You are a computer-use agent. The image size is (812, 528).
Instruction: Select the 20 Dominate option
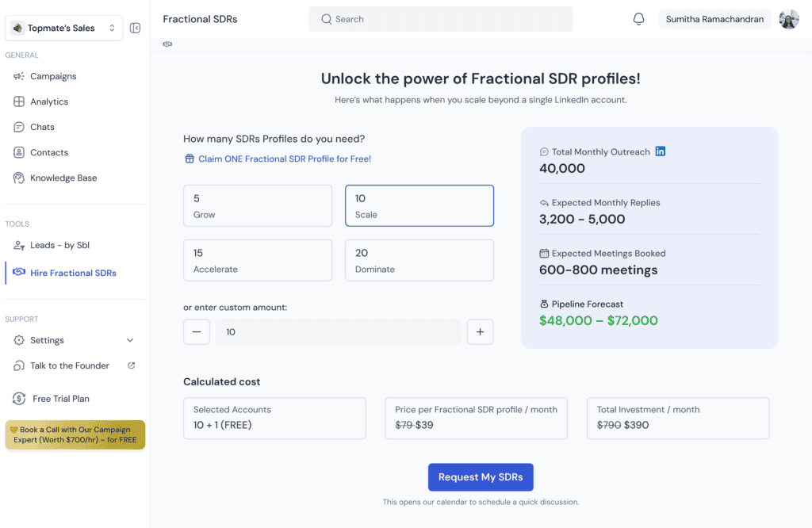pos(419,260)
